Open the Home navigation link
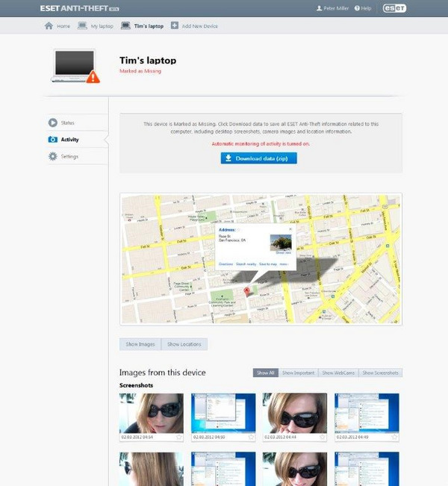 coord(63,26)
